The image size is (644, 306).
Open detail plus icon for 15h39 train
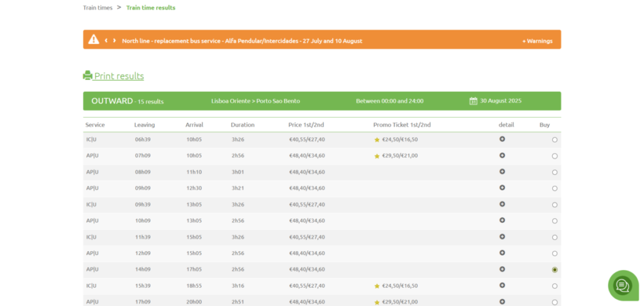[x=502, y=285]
